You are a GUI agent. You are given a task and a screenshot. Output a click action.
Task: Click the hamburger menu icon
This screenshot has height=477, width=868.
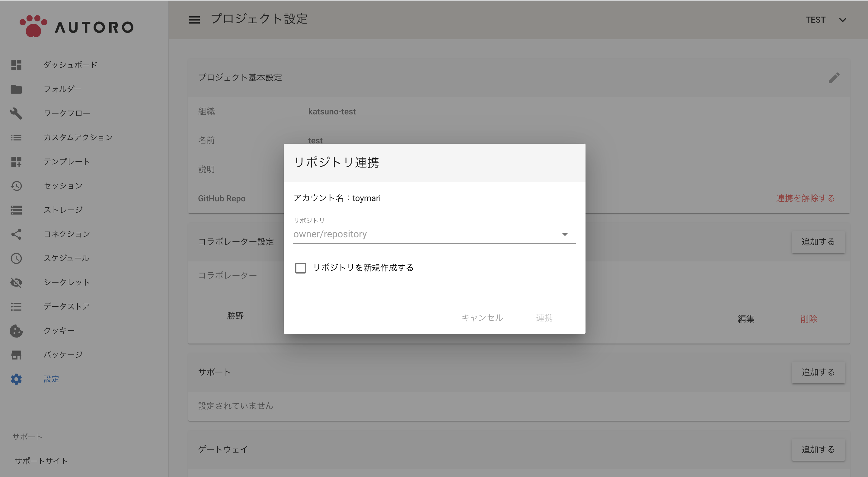(194, 20)
